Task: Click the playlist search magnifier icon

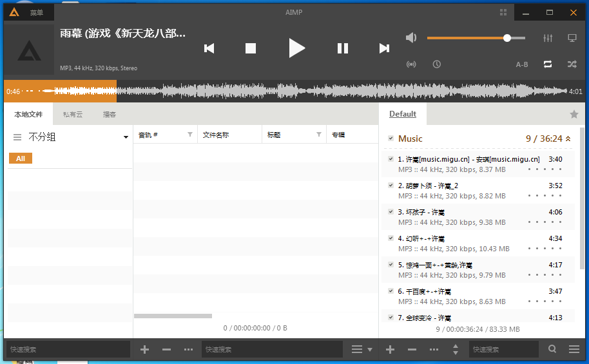Action: click(552, 349)
